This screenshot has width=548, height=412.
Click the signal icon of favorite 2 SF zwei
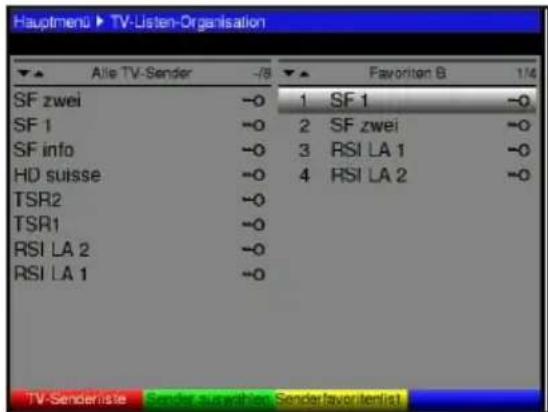519,125
